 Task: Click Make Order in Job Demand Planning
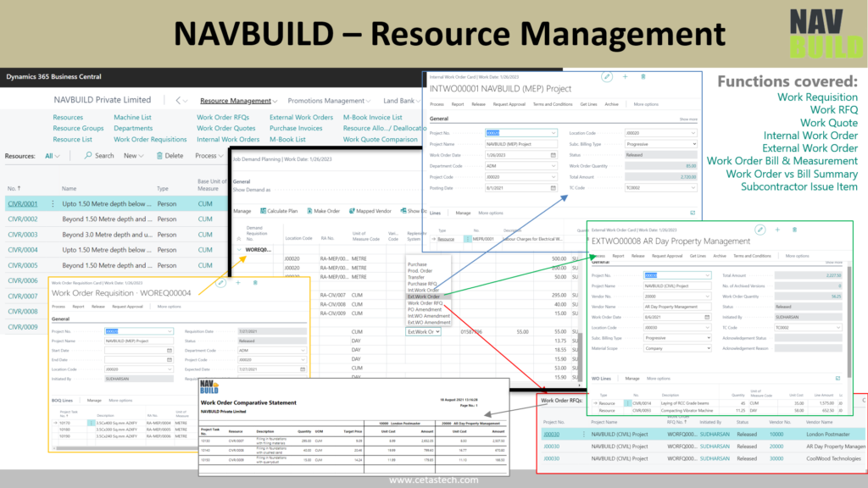click(327, 210)
